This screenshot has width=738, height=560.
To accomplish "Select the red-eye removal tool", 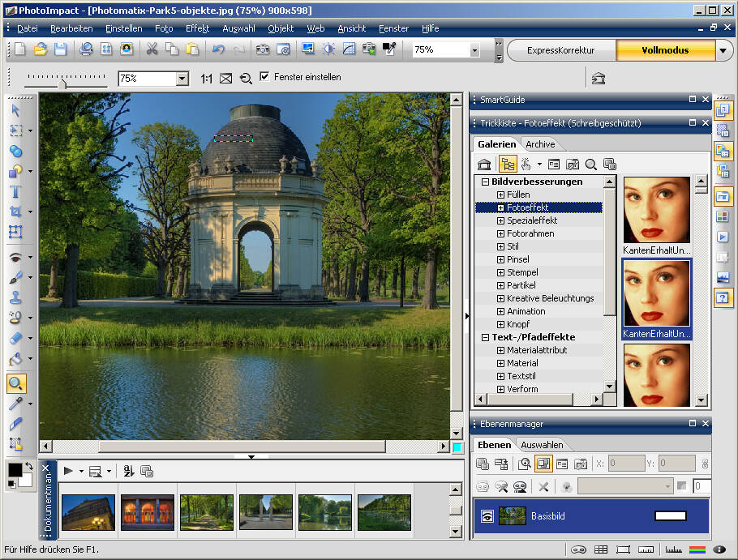I will point(15,257).
